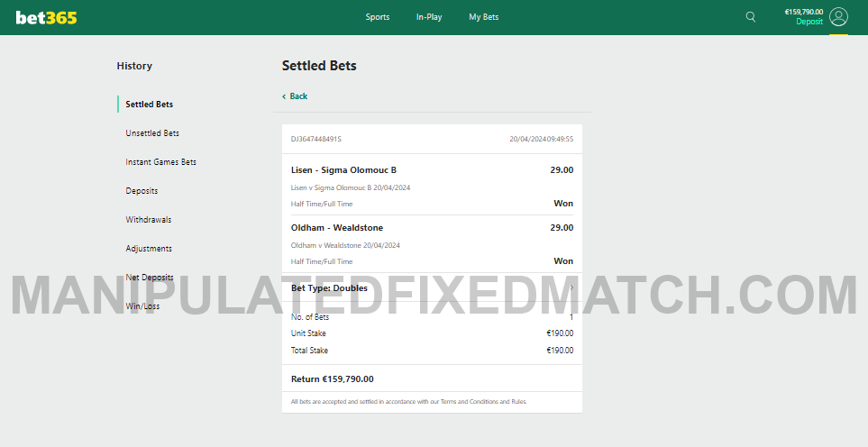Click the Deposit link in header
The height and width of the screenshot is (447, 868).
tap(809, 22)
